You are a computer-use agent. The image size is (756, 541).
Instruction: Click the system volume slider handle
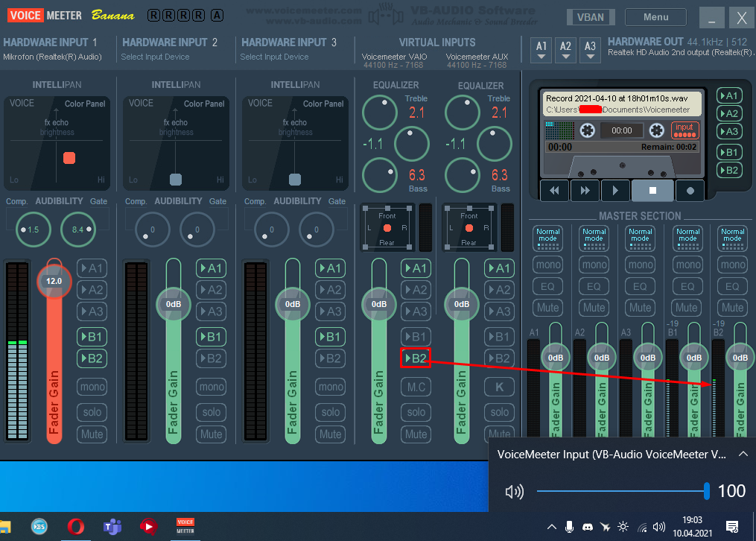click(x=706, y=491)
